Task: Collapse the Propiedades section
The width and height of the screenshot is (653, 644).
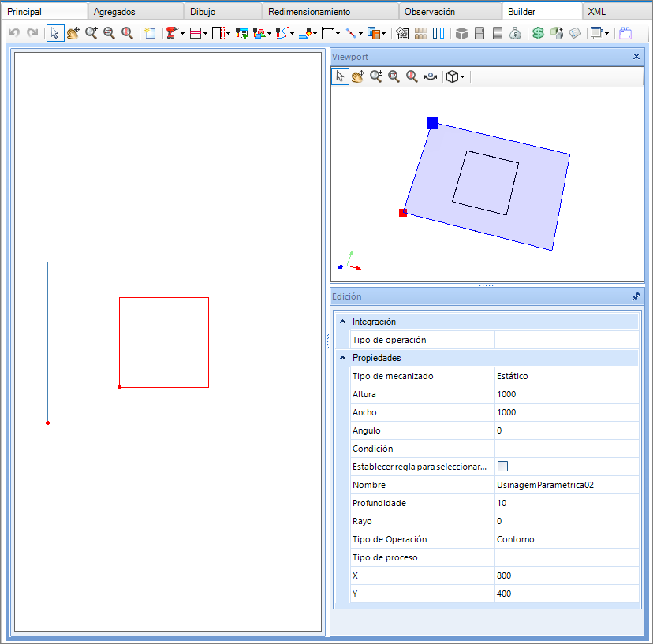Action: point(343,358)
